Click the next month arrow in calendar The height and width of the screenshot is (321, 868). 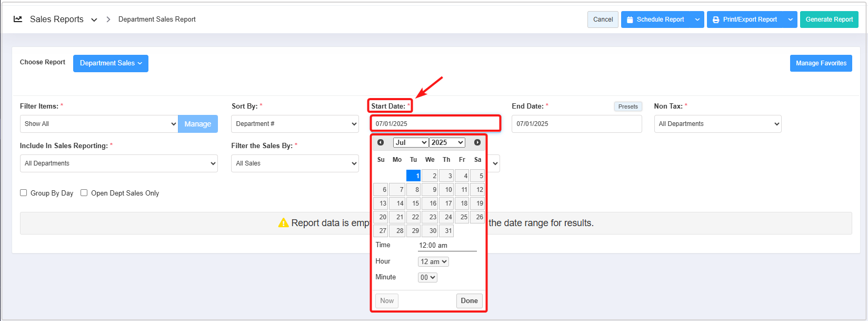coord(477,142)
